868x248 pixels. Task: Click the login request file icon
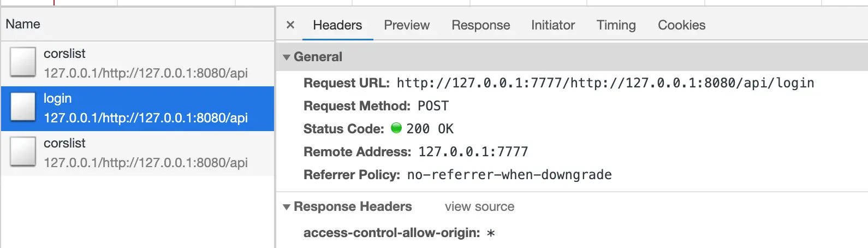(x=23, y=107)
